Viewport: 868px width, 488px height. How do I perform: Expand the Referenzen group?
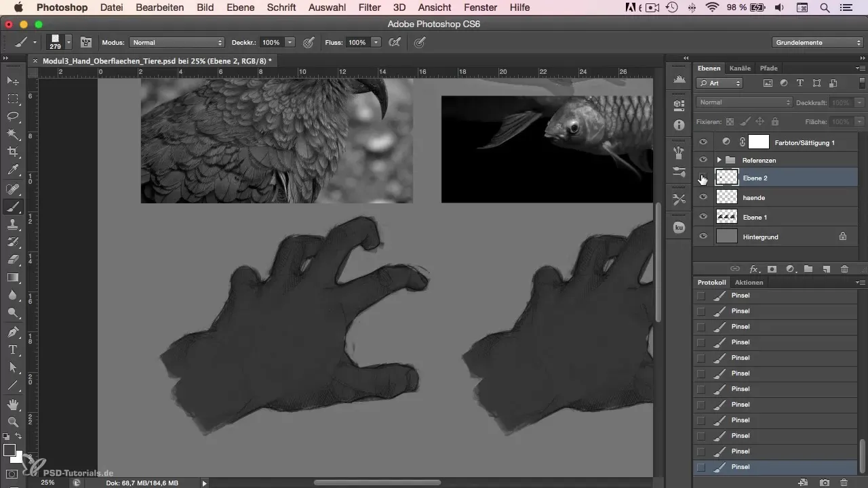[718, 160]
